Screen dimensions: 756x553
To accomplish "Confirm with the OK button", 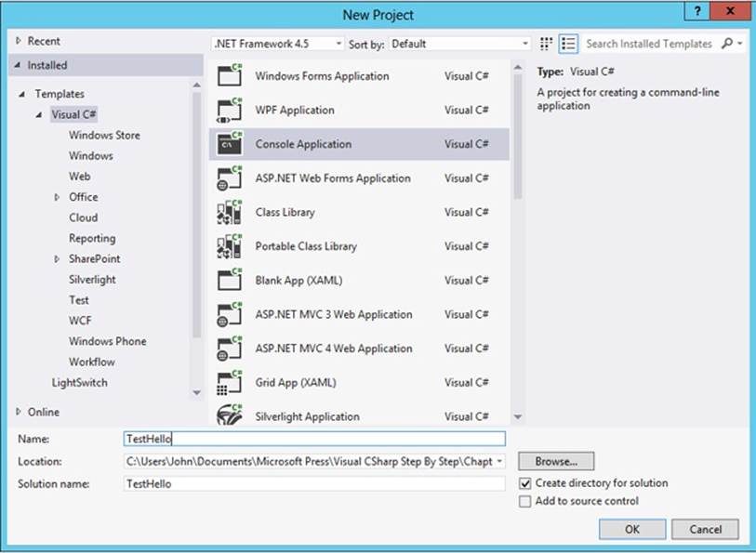I will pyautogui.click(x=632, y=529).
